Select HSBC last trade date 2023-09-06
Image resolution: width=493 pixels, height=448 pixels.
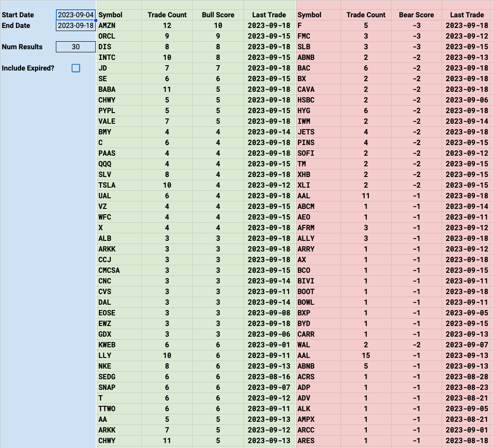467,100
